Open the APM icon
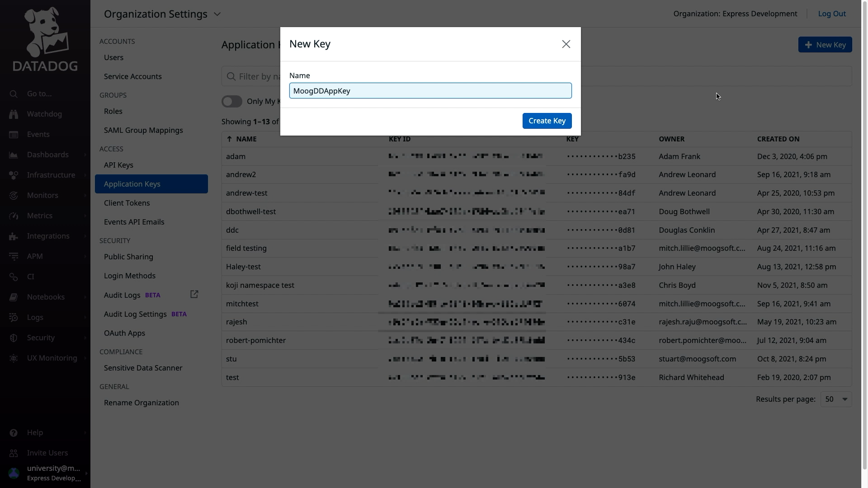 click(14, 257)
